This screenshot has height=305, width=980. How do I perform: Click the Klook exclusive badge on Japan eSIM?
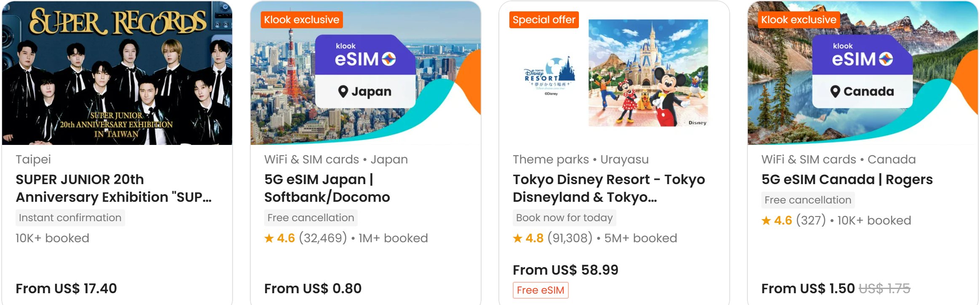pyautogui.click(x=302, y=20)
